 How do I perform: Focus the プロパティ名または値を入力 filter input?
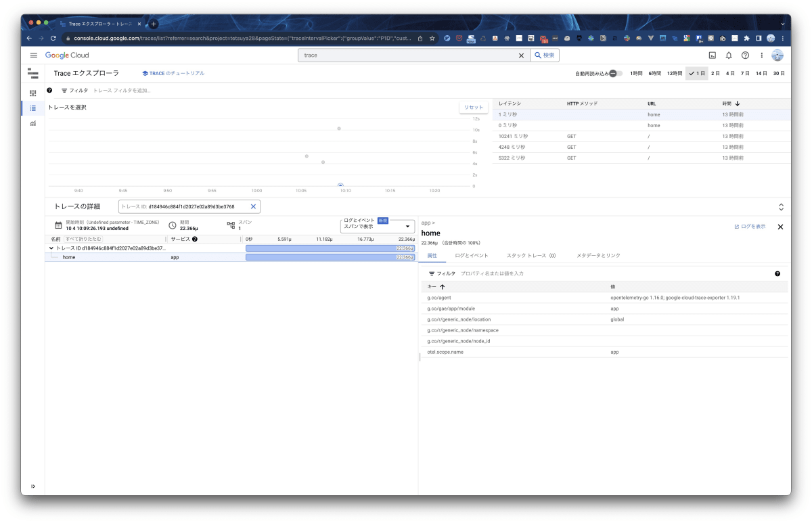click(x=492, y=273)
